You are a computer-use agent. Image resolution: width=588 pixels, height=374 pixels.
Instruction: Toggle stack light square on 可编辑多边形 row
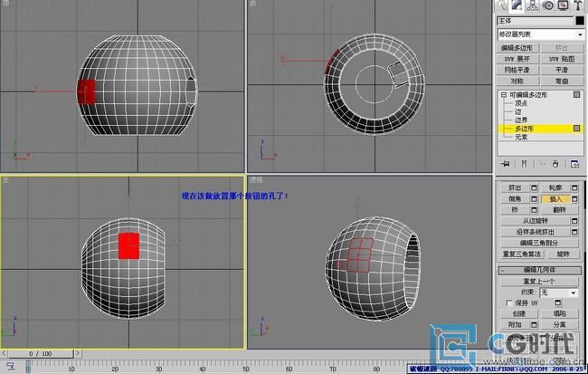pos(577,94)
